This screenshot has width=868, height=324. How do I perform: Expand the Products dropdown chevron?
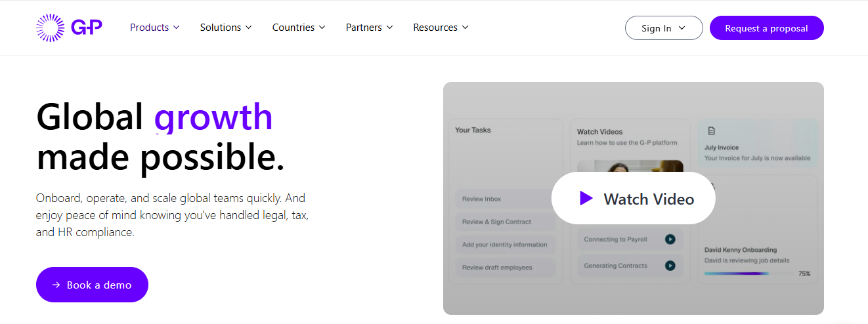click(176, 28)
